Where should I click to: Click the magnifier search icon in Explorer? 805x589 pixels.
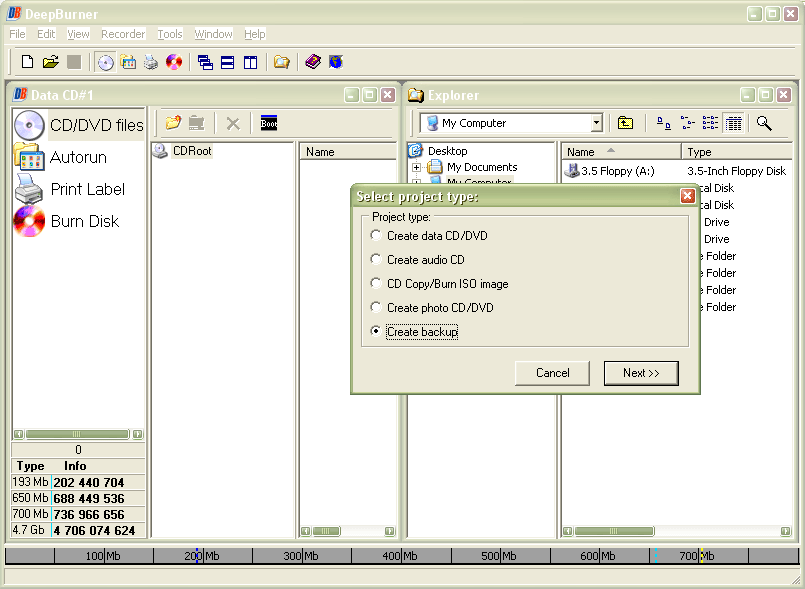[x=764, y=123]
